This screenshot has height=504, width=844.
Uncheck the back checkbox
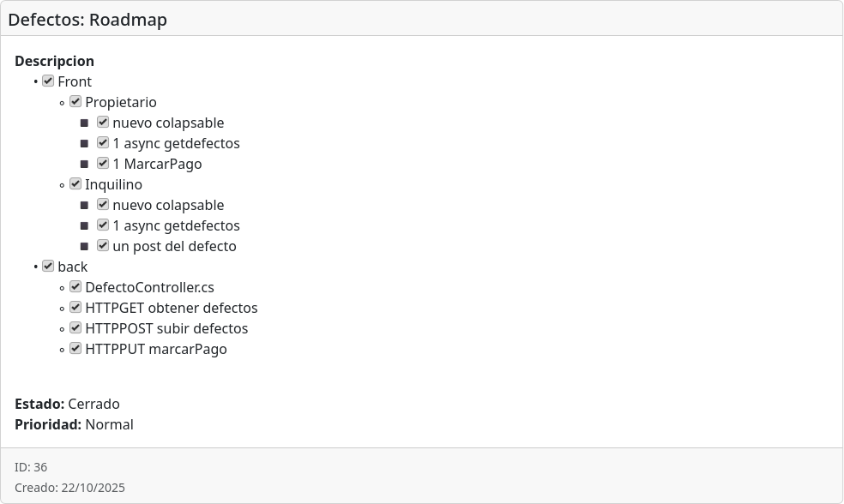pos(48,267)
